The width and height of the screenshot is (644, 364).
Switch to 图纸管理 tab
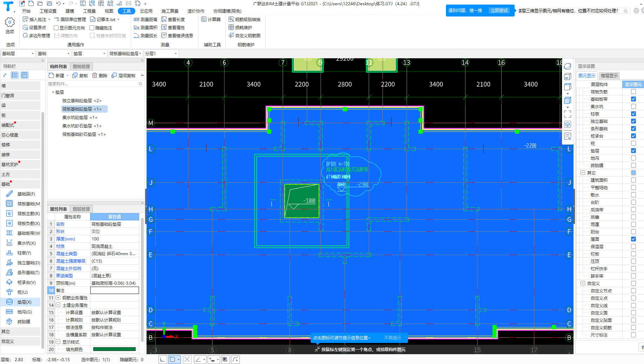pyautogui.click(x=81, y=66)
